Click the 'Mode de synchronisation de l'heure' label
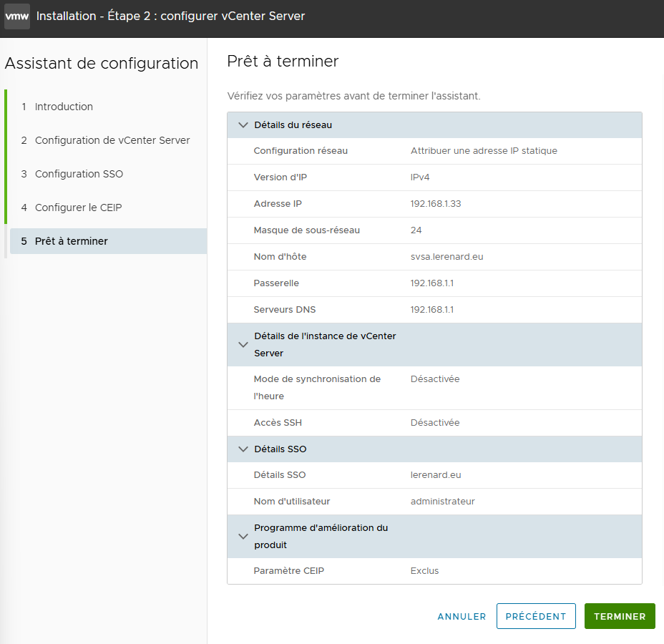Screen dimensions: 664x644 (317, 387)
